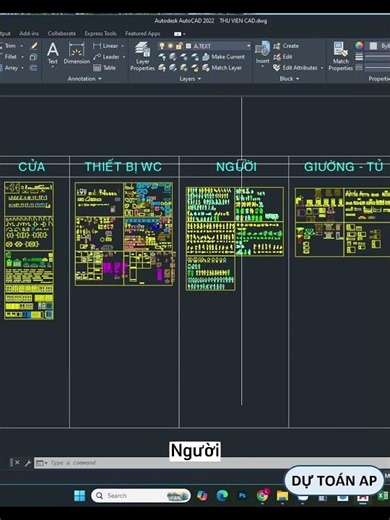Toggle layer freeze sun icon for A.TEXT
Image resolution: width=390 pixels, height=520 pixels.
[x=170, y=46]
